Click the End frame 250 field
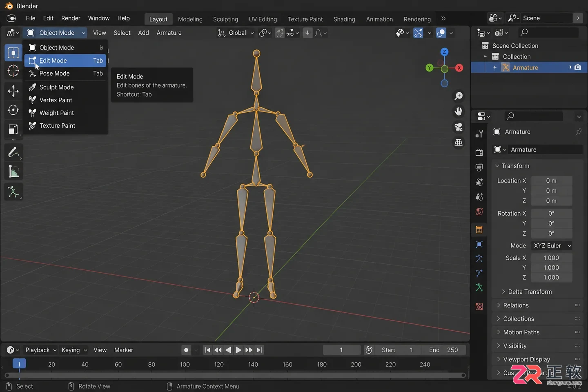The width and height of the screenshot is (588, 392). pyautogui.click(x=444, y=350)
